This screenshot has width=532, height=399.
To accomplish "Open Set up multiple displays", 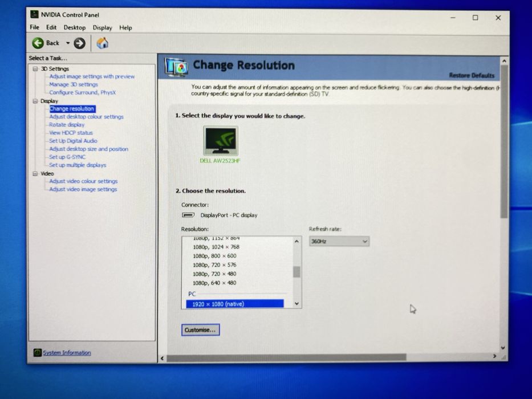I will coord(78,165).
